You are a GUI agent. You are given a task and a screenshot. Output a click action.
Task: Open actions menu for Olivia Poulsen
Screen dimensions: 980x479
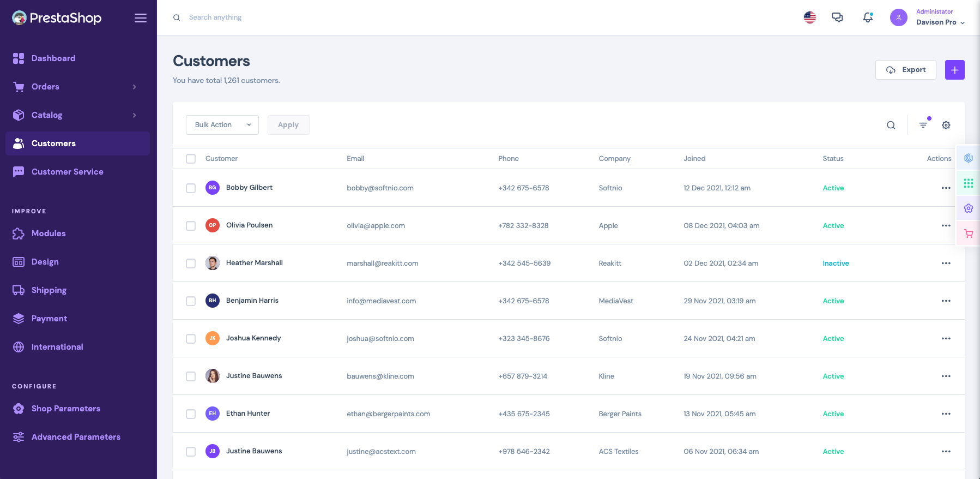tap(946, 225)
